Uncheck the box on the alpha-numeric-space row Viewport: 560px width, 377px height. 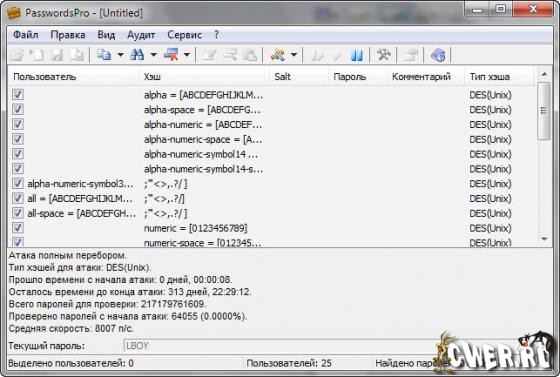(18, 139)
